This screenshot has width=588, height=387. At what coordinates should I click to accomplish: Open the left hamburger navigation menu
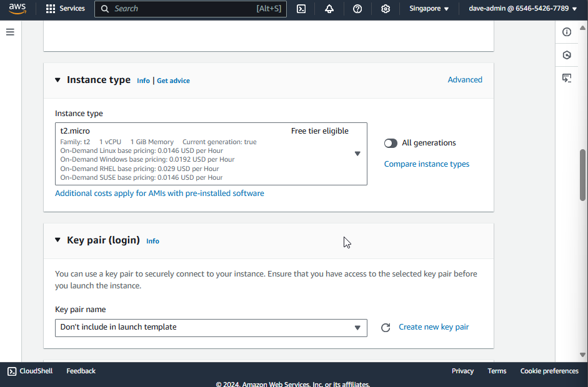click(x=10, y=32)
